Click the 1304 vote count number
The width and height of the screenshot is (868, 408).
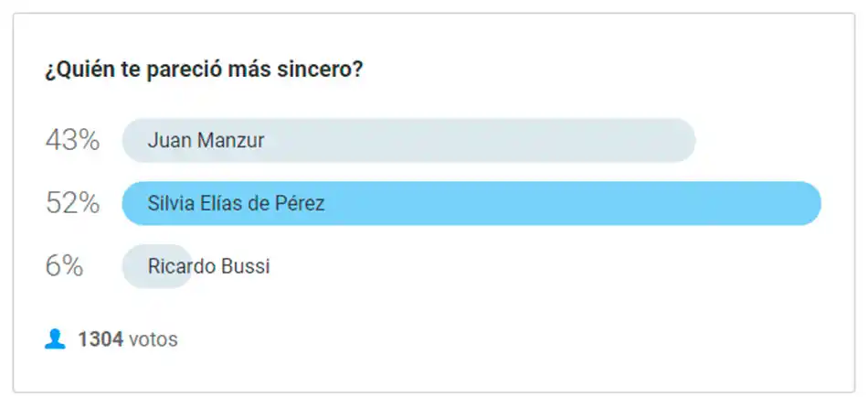101,339
